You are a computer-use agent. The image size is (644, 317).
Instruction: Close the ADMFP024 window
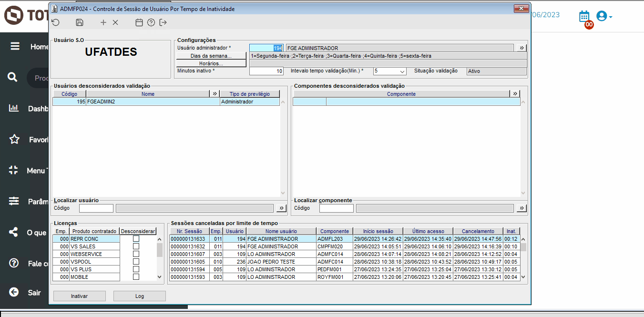coord(521,9)
